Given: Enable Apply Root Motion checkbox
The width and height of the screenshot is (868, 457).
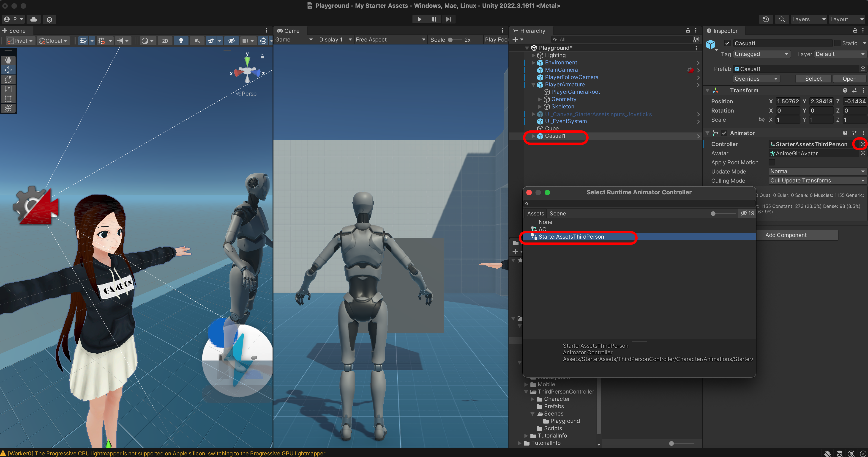Looking at the screenshot, I should tap(772, 162).
